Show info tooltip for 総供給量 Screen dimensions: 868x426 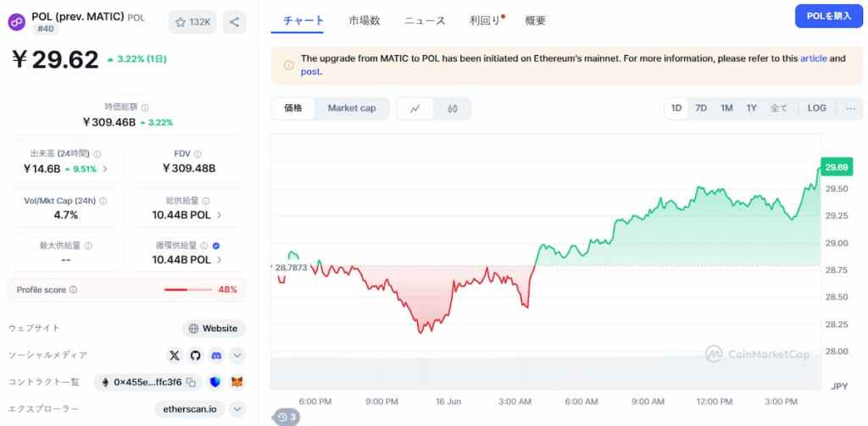(x=206, y=201)
